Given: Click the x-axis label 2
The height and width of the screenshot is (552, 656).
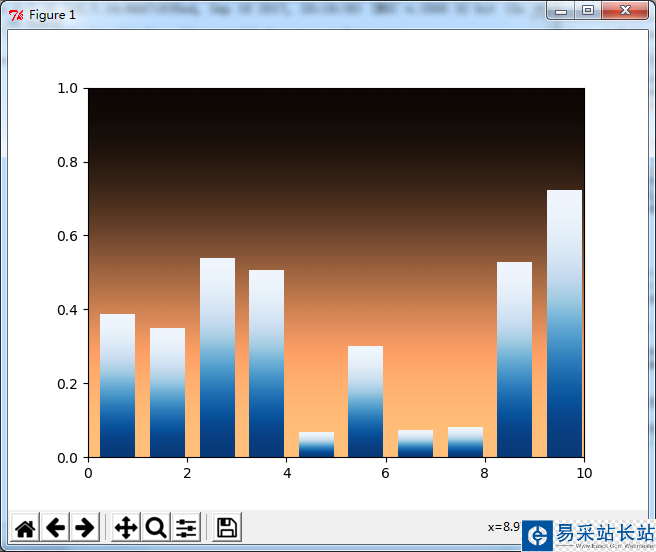Looking at the screenshot, I should 187,473.
